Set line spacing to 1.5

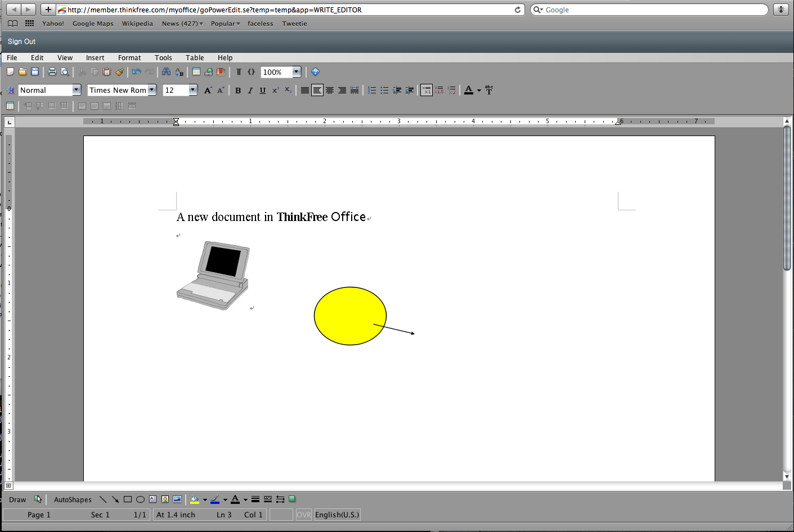tap(439, 90)
